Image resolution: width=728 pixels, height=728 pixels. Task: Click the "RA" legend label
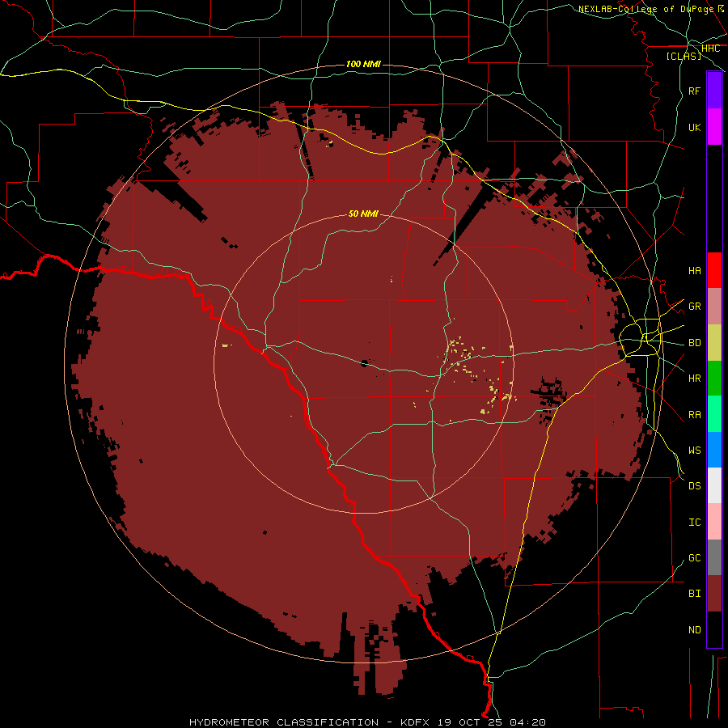(x=694, y=414)
